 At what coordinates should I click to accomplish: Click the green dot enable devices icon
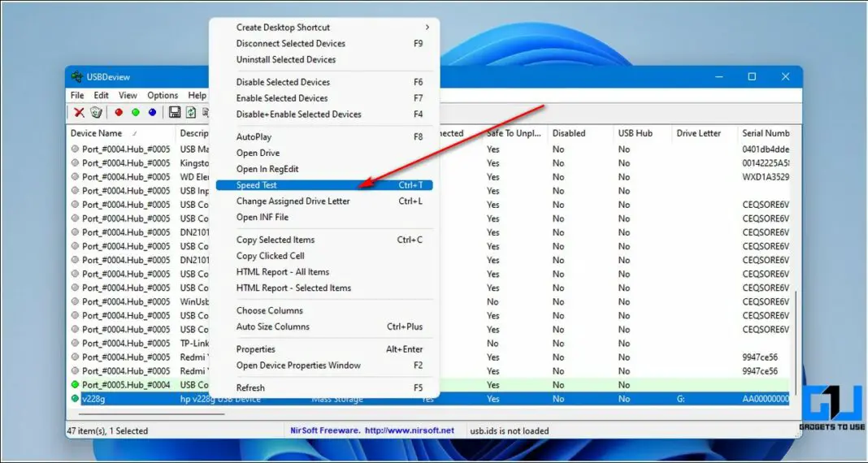(135, 113)
